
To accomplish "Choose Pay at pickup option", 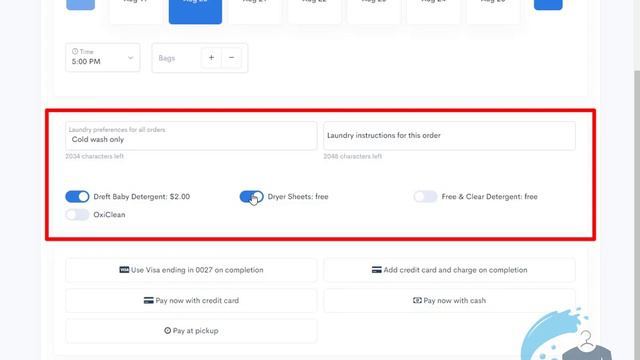I will coord(191,331).
